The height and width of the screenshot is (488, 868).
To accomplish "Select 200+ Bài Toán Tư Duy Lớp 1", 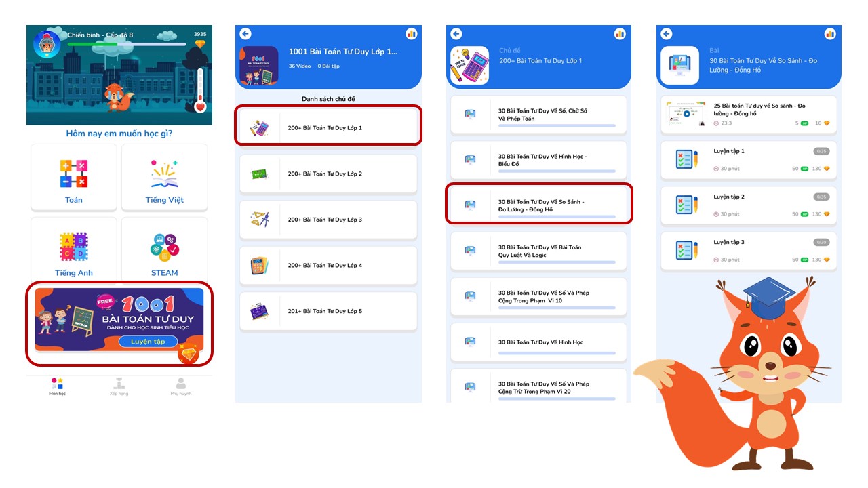I will pyautogui.click(x=328, y=127).
